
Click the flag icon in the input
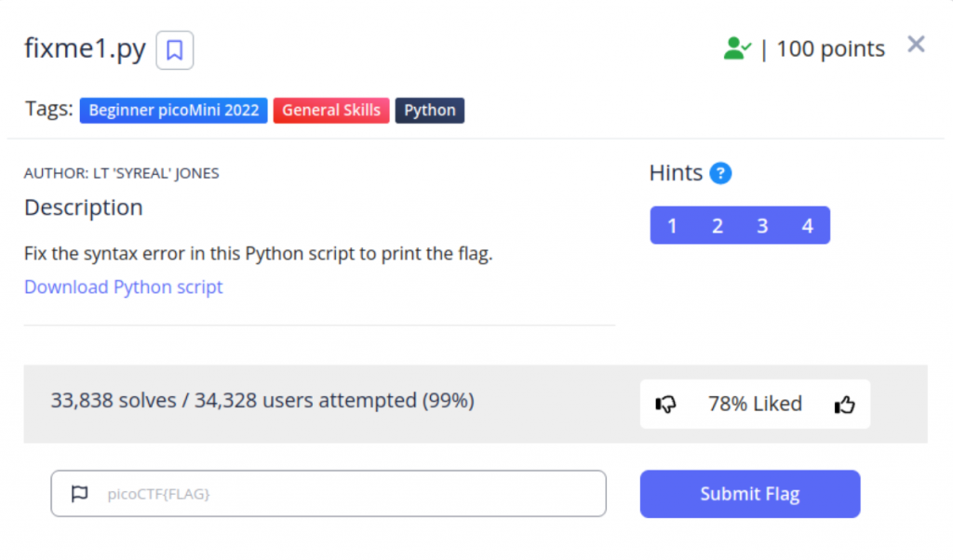coord(79,494)
